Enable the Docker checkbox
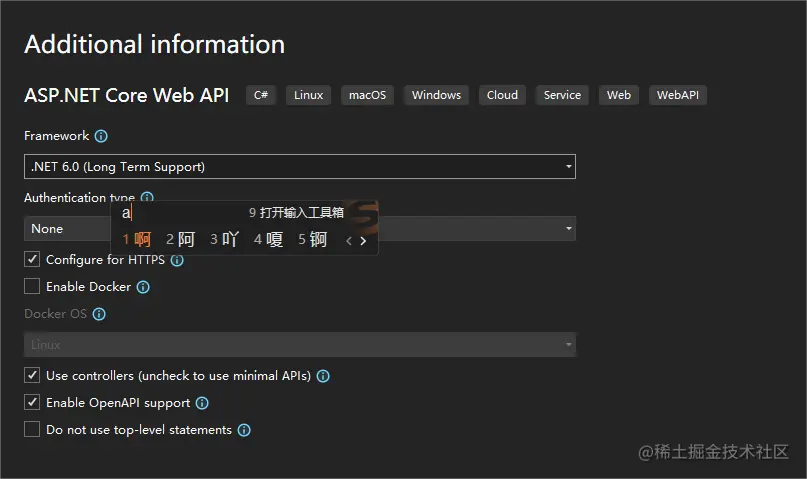 (32, 287)
